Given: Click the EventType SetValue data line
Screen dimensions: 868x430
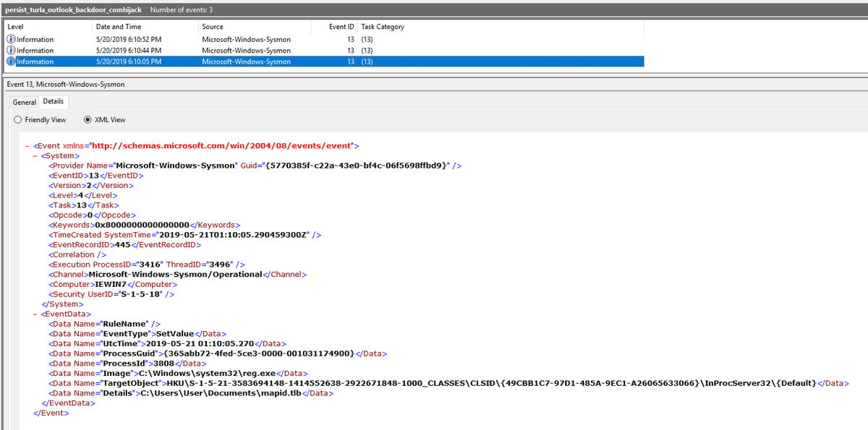Looking at the screenshot, I should click(138, 334).
